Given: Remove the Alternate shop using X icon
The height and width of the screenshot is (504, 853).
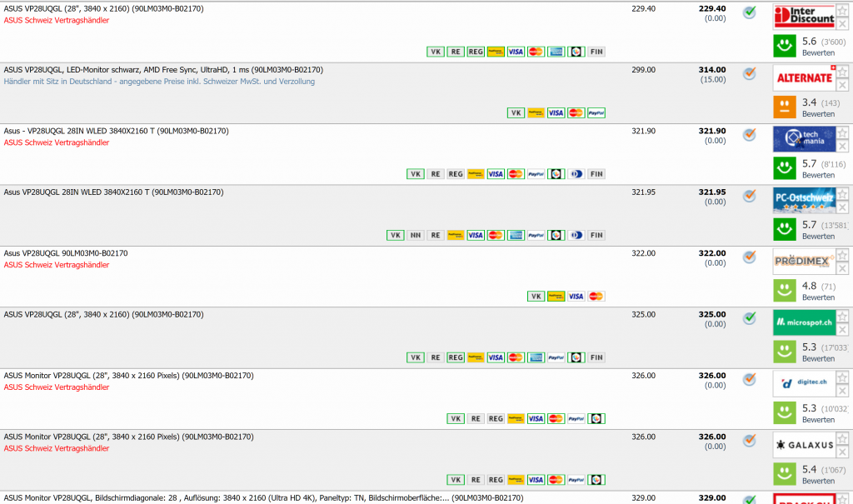Looking at the screenshot, I should pos(843,84).
